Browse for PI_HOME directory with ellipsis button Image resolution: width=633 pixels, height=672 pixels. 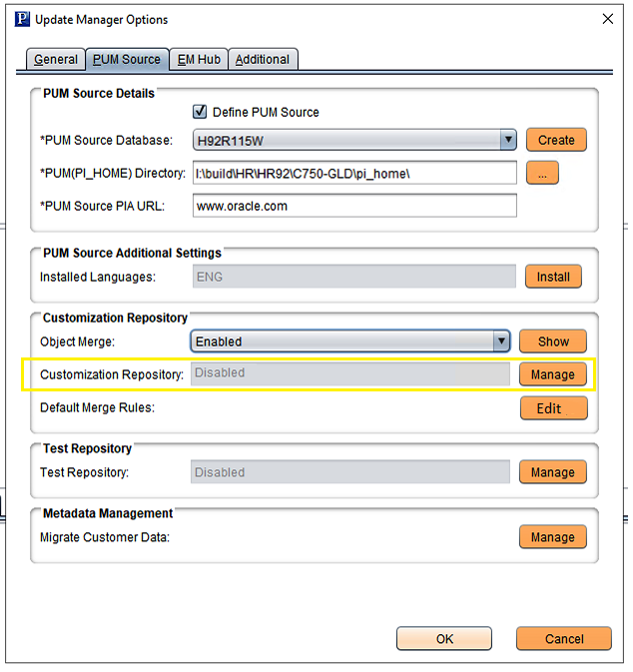click(x=542, y=173)
